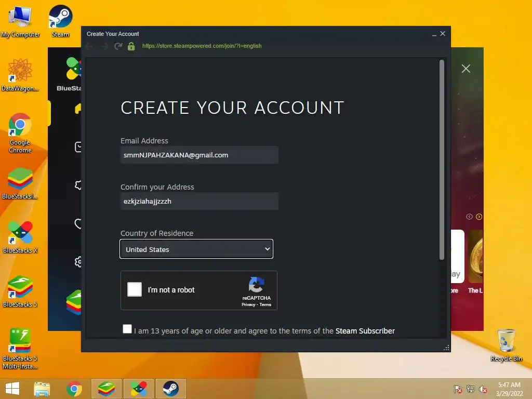Open Chrome from the taskbar
532x399 pixels.
pos(74,389)
